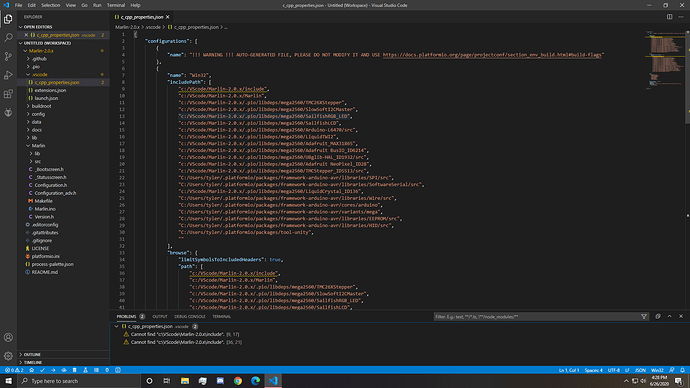Close the c_cpp_properties.json editor tab

pyautogui.click(x=168, y=17)
